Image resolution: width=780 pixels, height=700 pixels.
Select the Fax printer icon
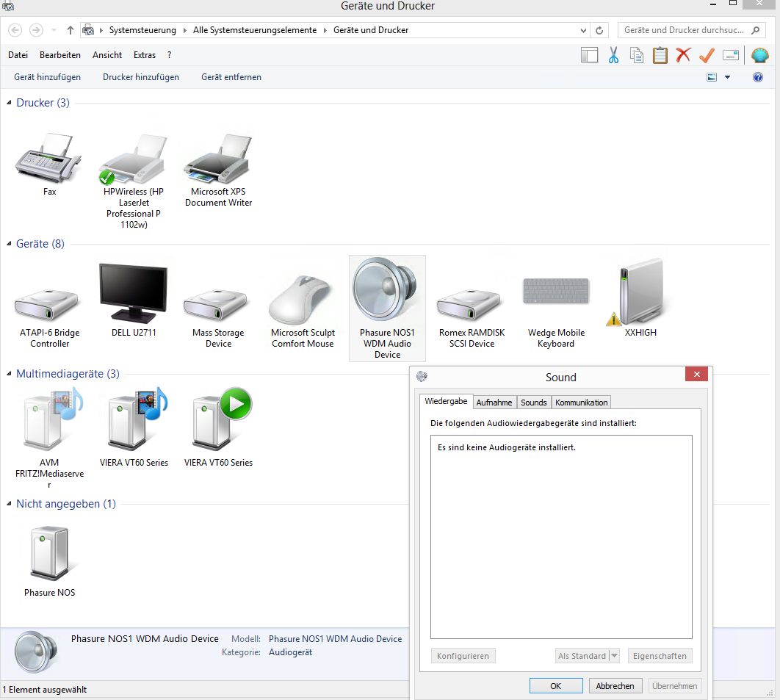(48, 159)
